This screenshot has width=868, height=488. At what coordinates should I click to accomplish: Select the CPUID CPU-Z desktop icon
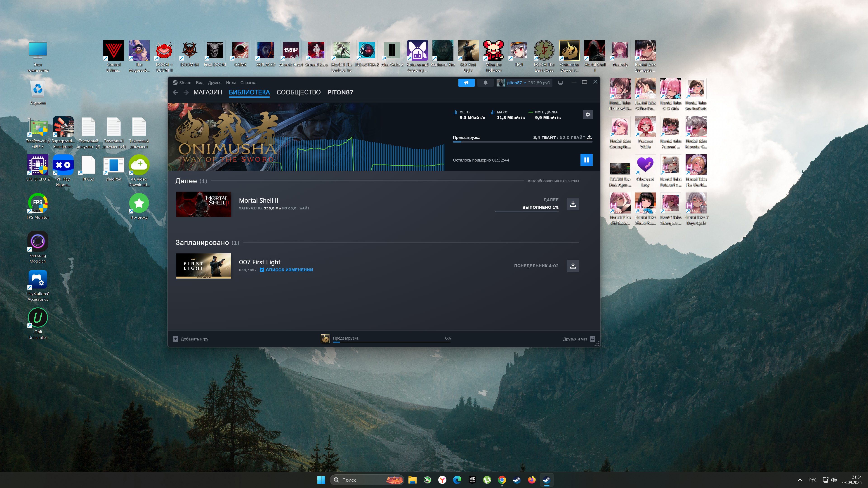click(x=38, y=168)
